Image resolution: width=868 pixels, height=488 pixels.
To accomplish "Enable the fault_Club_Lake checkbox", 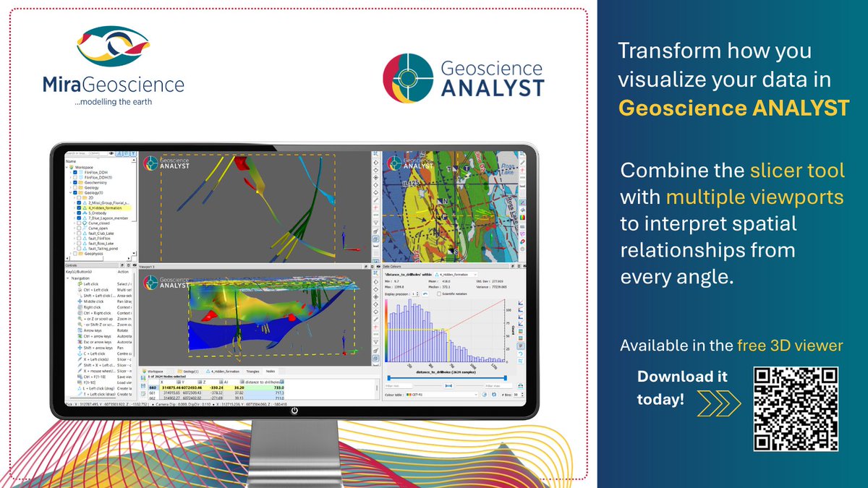I will tap(79, 233).
